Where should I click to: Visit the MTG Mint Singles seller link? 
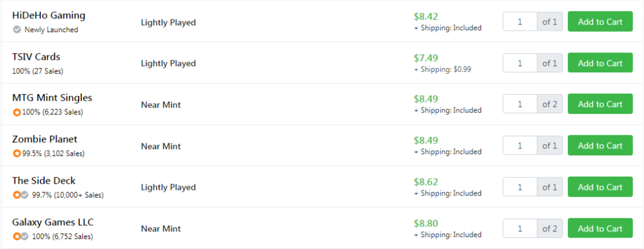(x=52, y=98)
